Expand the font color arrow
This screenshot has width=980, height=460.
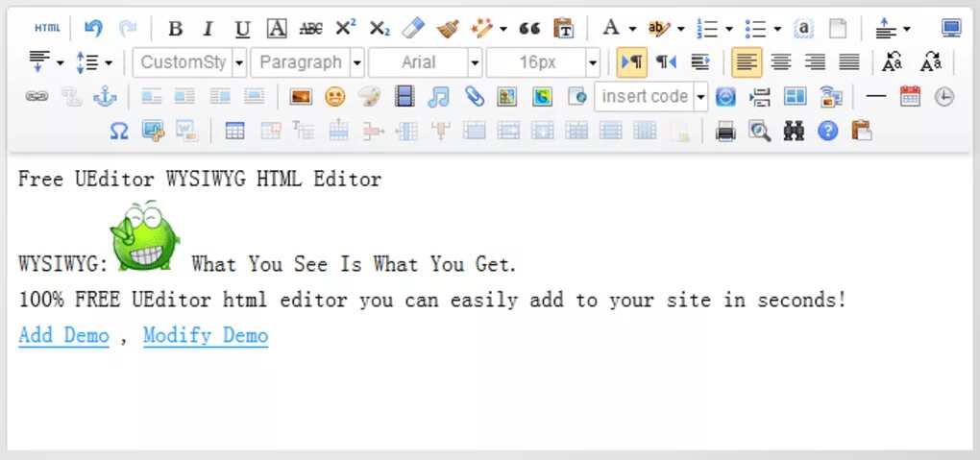[x=632, y=29]
